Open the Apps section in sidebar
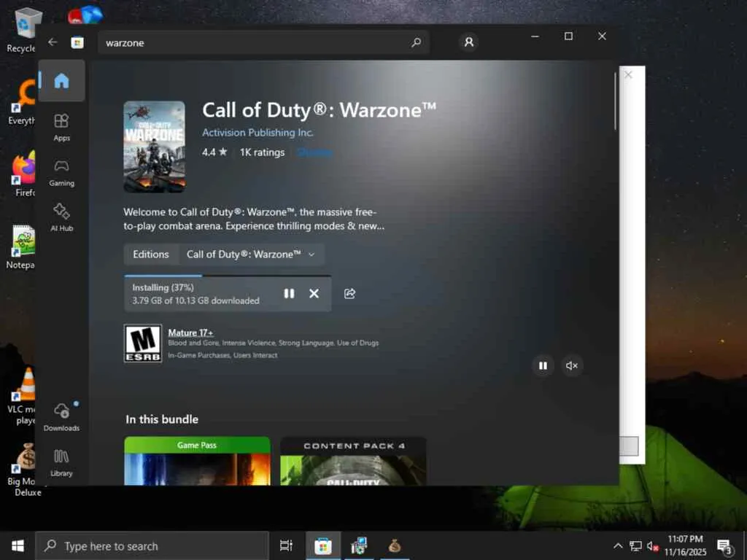The height and width of the screenshot is (560, 747). [x=61, y=128]
